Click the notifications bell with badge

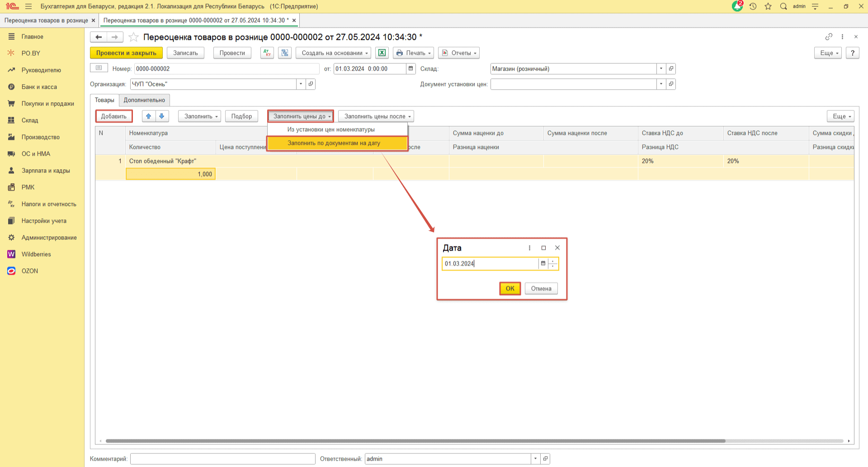[x=737, y=6]
